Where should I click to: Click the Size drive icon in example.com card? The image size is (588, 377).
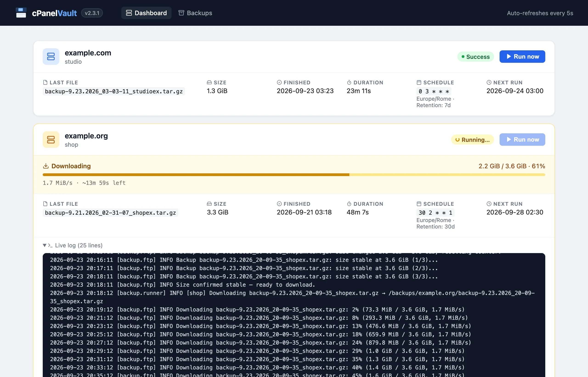(209, 83)
